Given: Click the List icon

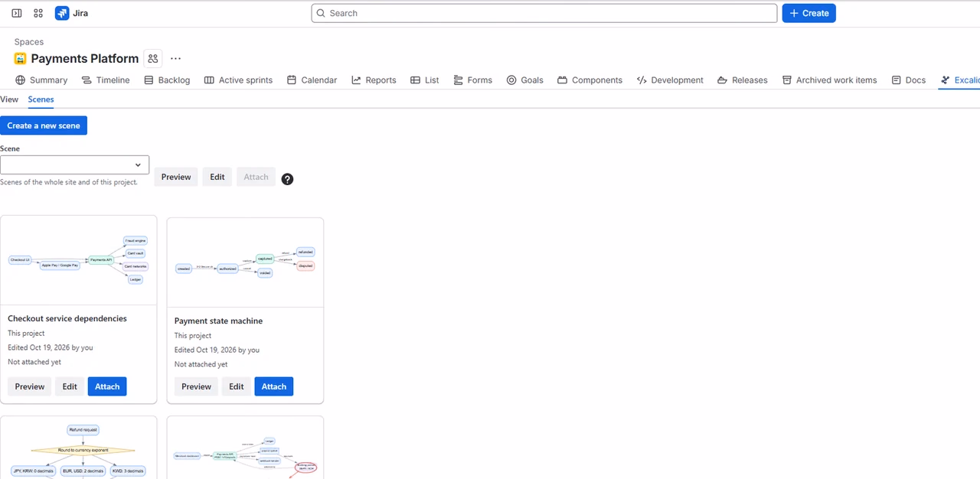Looking at the screenshot, I should click(415, 80).
